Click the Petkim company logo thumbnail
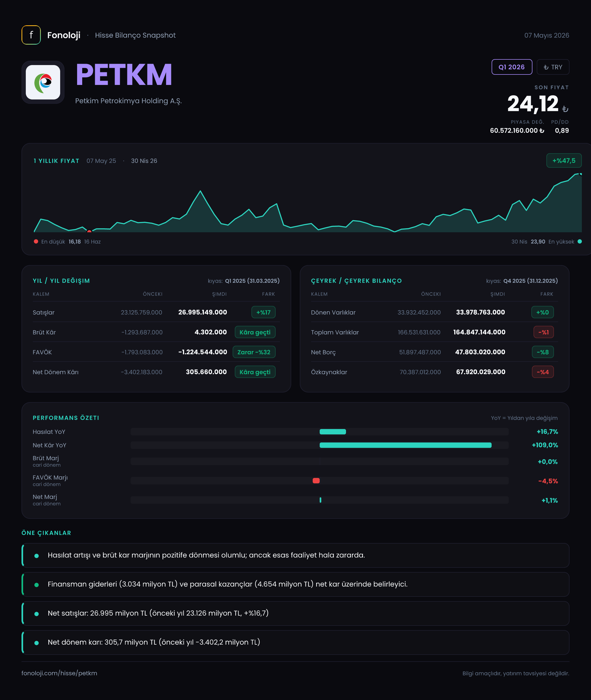The image size is (591, 700). (43, 82)
